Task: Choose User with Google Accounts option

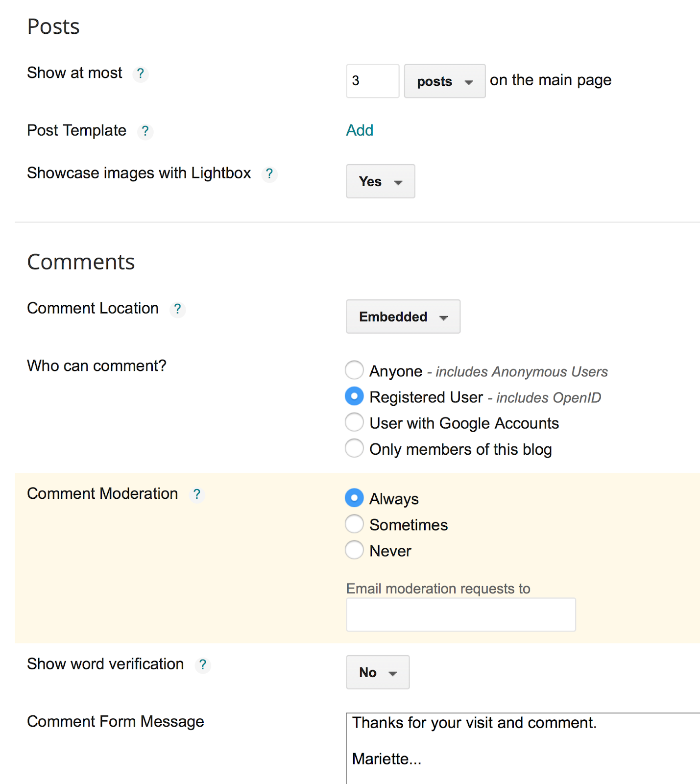Action: coord(354,422)
